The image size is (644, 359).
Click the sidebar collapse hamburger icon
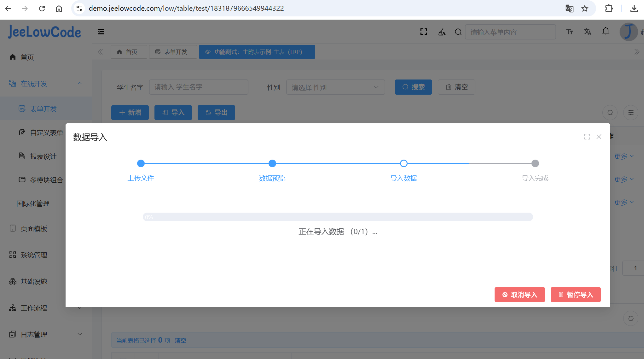pyautogui.click(x=101, y=32)
